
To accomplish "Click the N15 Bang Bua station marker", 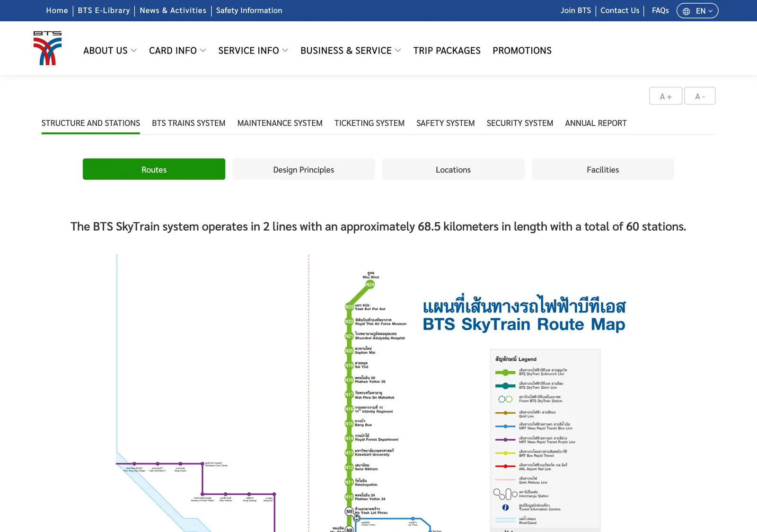I will coord(349,424).
